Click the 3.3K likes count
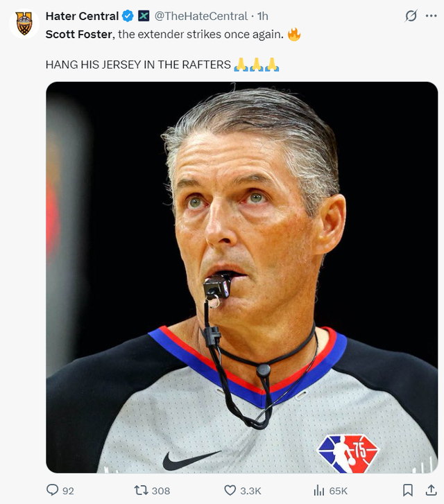Image resolution: width=444 pixels, height=504 pixels. [250, 491]
